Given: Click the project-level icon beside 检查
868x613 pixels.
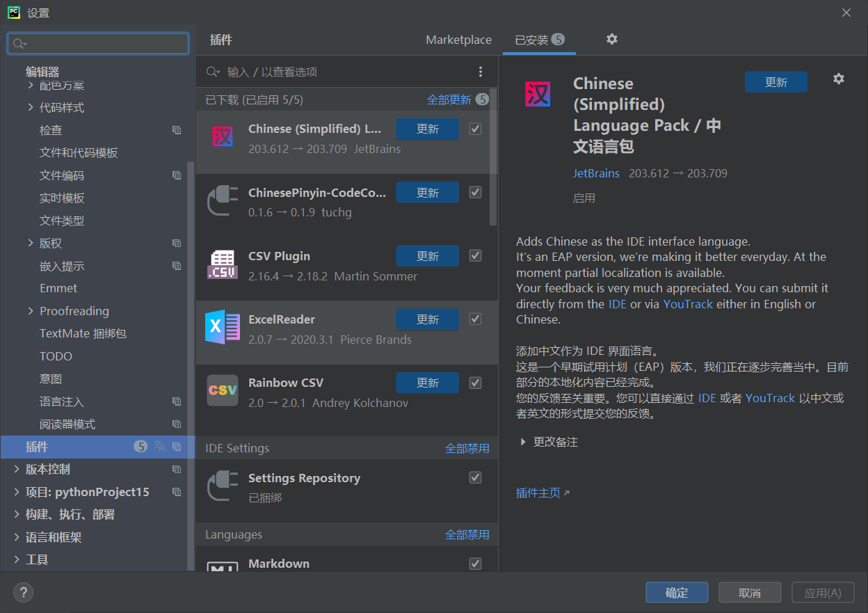Looking at the screenshot, I should point(177,130).
